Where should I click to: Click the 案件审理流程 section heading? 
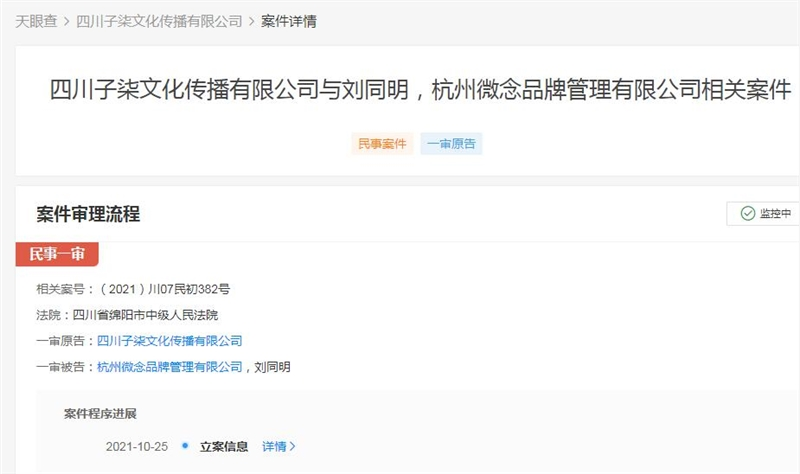88,213
